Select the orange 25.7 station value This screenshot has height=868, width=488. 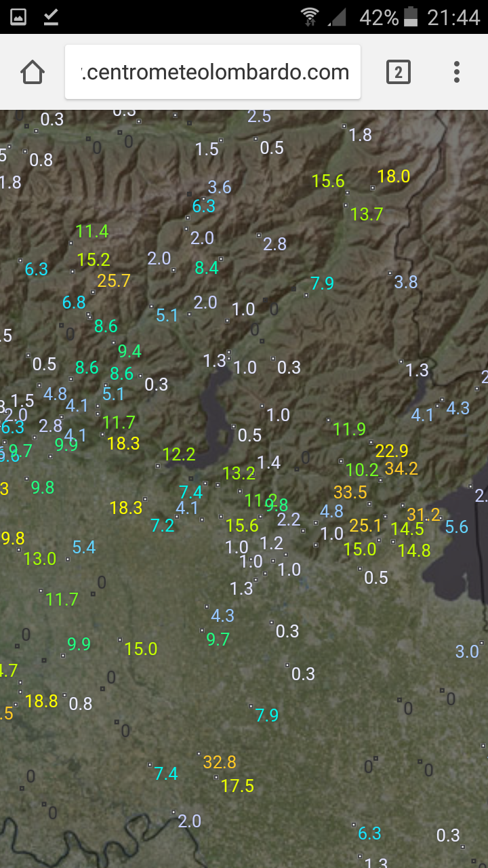point(113,281)
